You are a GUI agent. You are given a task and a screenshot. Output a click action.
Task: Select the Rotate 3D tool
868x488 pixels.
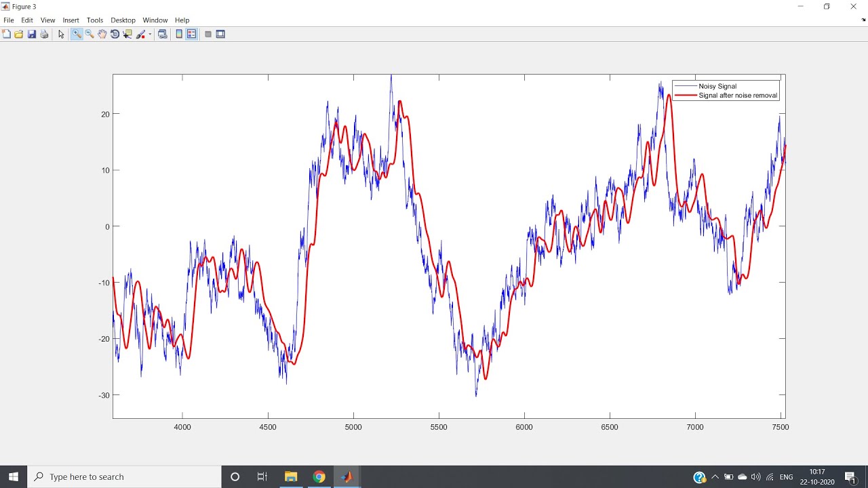pos(115,34)
